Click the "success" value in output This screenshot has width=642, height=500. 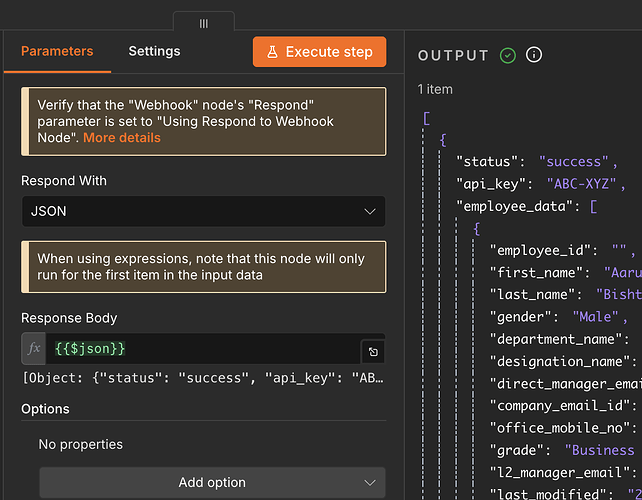[574, 162]
